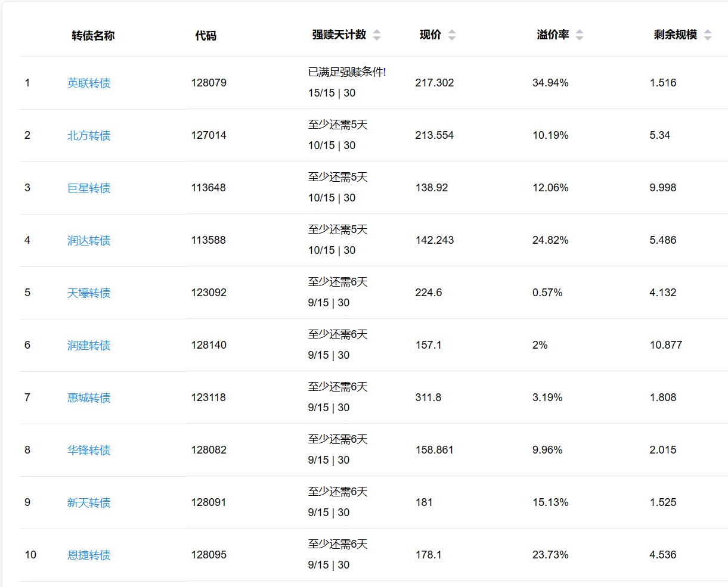Image resolution: width=728 pixels, height=587 pixels.
Task: Open the 新天转债 link
Action: pyautogui.click(x=89, y=503)
